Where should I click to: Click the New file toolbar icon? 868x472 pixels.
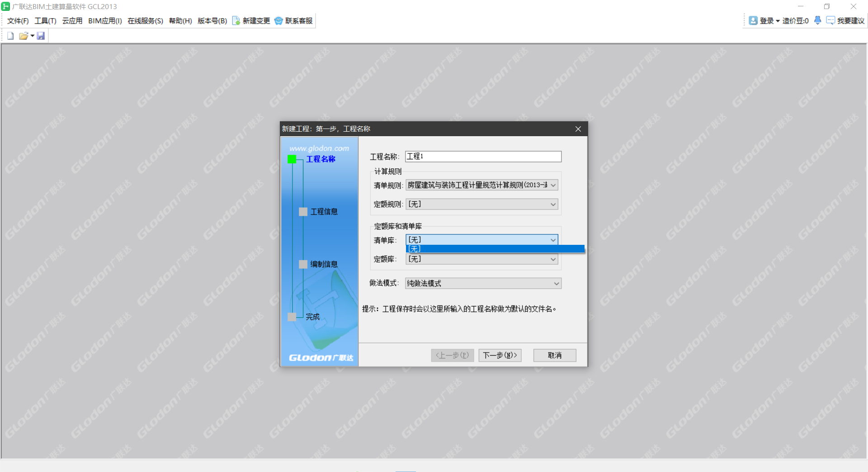tap(10, 36)
